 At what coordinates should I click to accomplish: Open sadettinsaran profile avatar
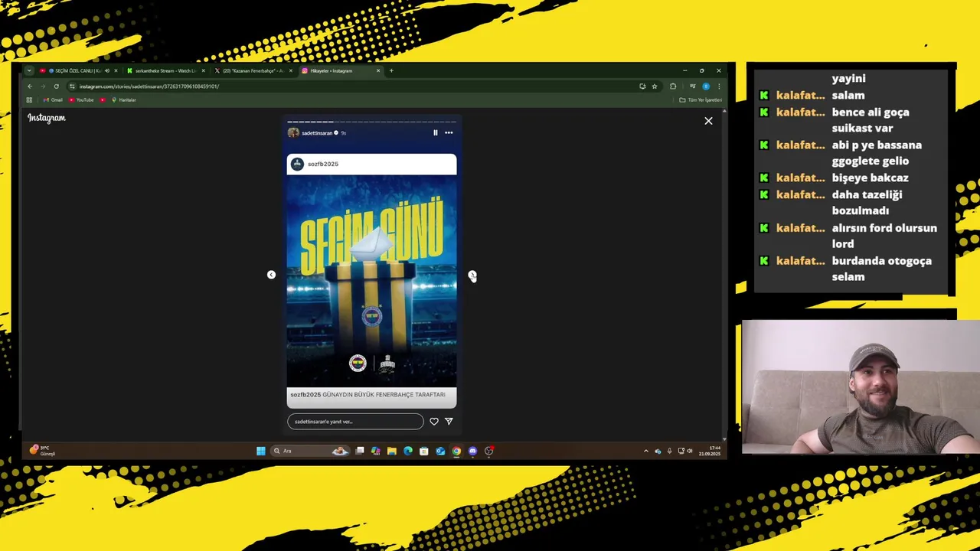(x=293, y=133)
